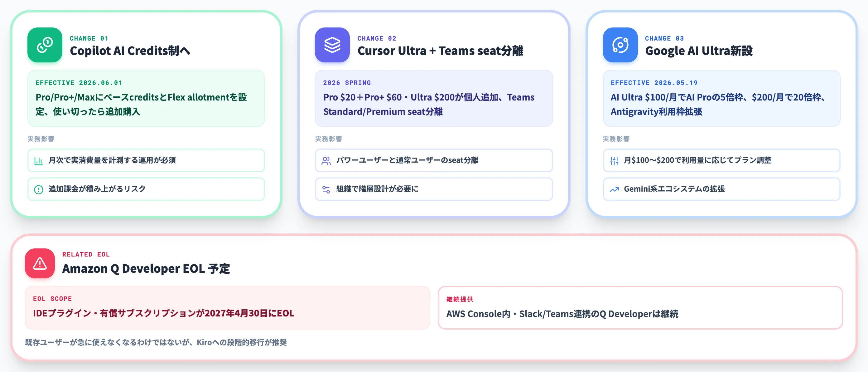Click 組織で階層設計が必要に item

pos(434,189)
